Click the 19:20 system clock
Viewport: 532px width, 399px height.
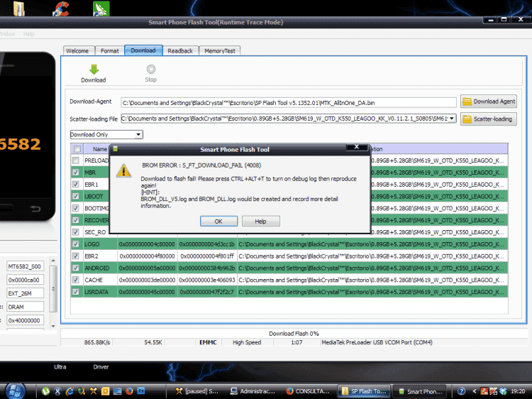click(518, 391)
